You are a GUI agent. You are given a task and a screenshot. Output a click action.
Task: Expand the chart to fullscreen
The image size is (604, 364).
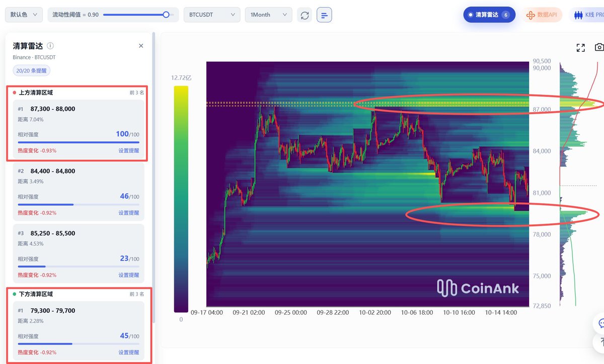(x=580, y=48)
